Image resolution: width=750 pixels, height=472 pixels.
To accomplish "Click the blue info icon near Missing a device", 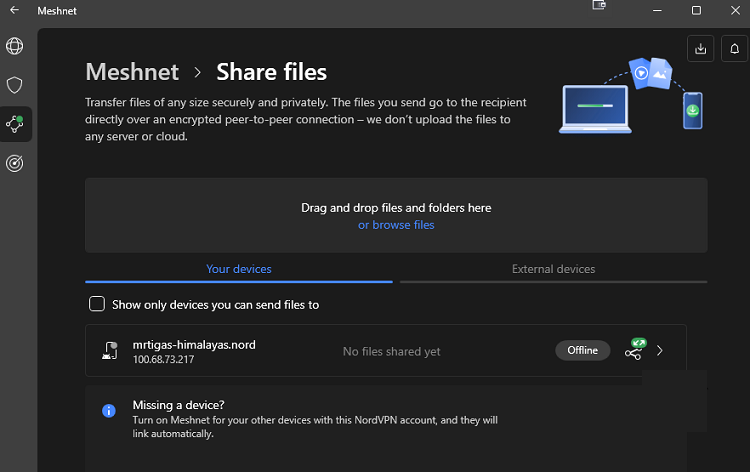I will (x=109, y=411).
